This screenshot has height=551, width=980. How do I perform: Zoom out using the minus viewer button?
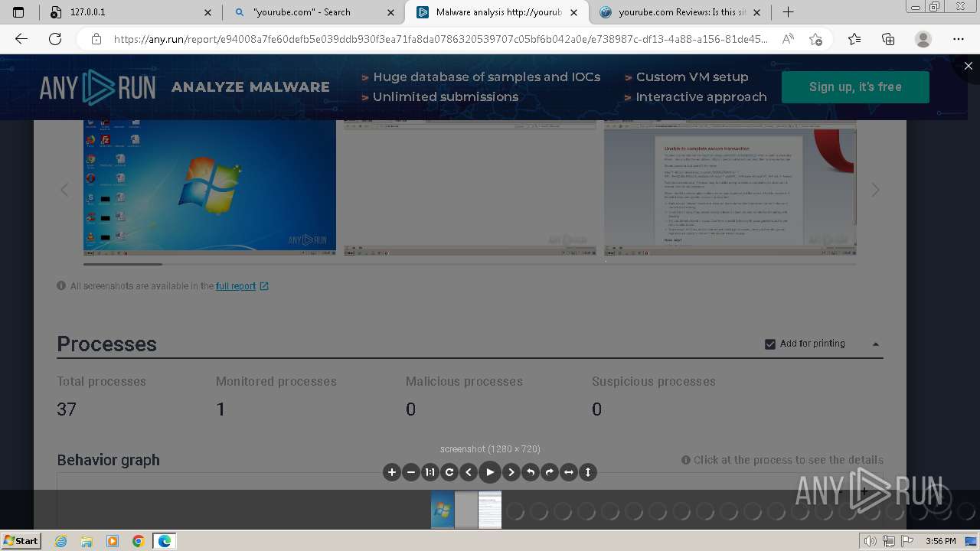click(411, 472)
